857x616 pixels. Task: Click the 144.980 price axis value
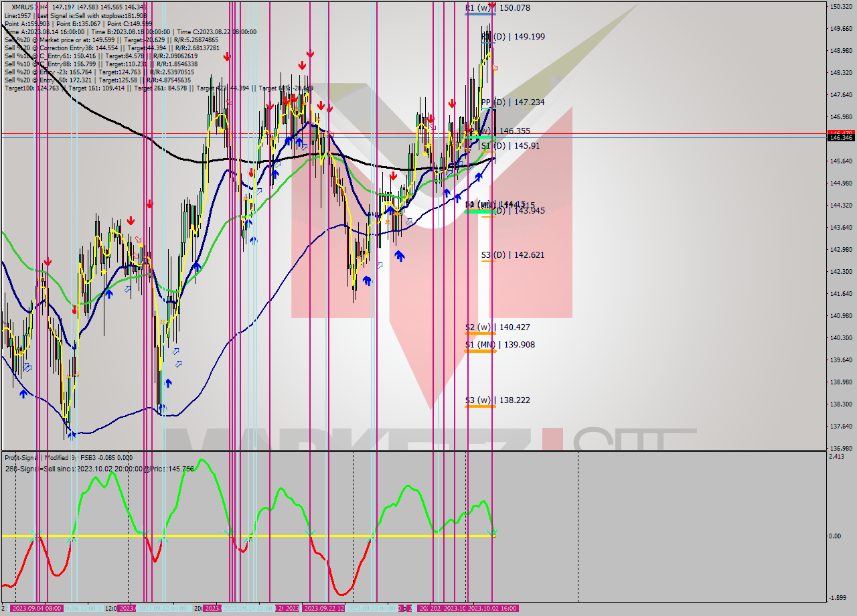840,183
